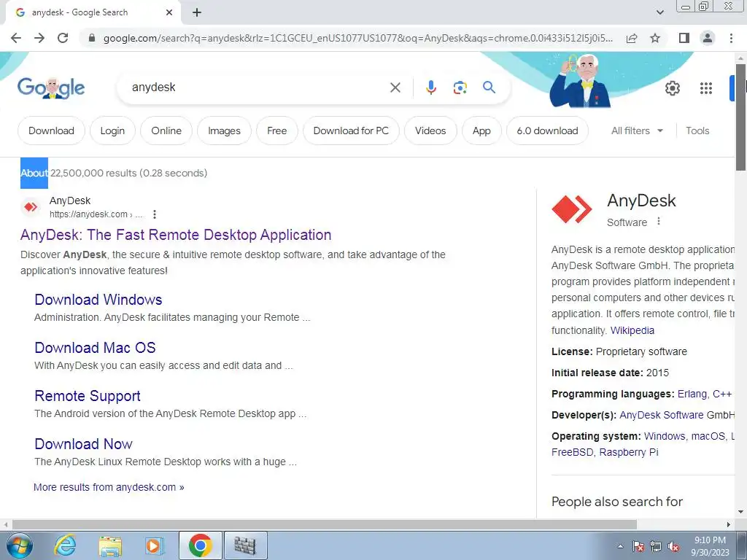
Task: Search by image with Google Lens
Action: tap(460, 87)
